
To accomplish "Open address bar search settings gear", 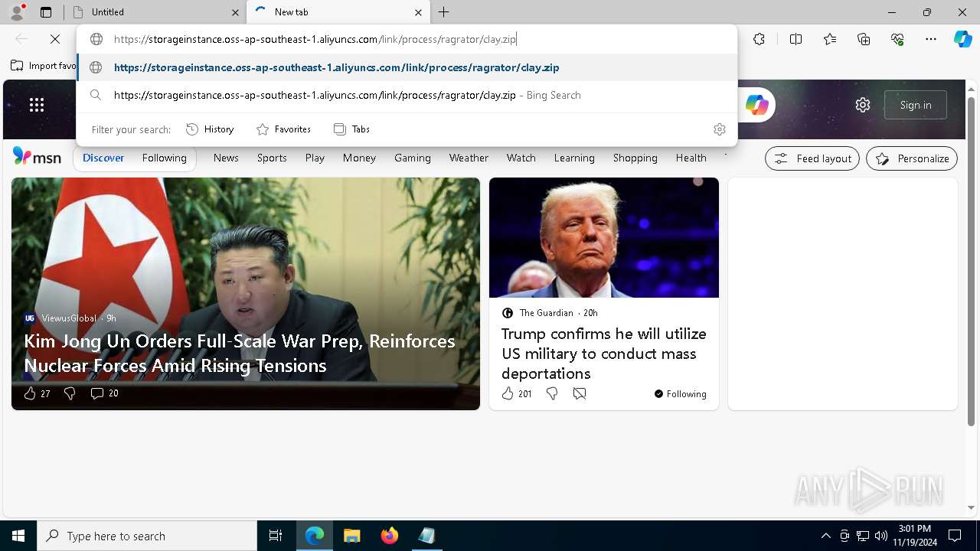I will [719, 129].
